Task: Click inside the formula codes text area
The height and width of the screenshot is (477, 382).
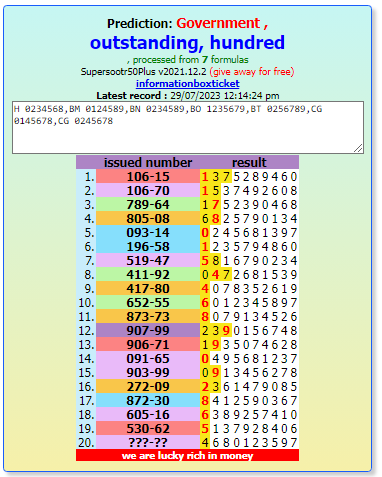Action: tap(188, 127)
